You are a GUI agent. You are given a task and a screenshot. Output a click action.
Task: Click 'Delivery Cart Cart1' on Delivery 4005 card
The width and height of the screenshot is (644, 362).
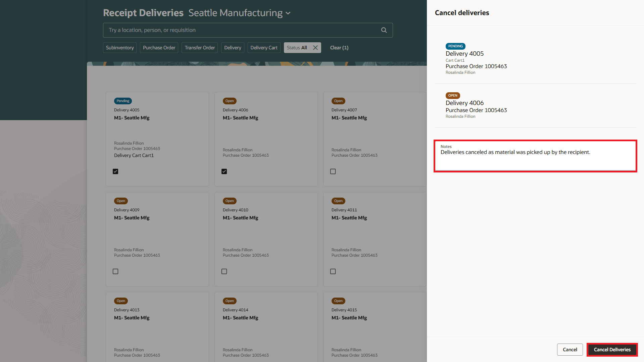pyautogui.click(x=134, y=156)
